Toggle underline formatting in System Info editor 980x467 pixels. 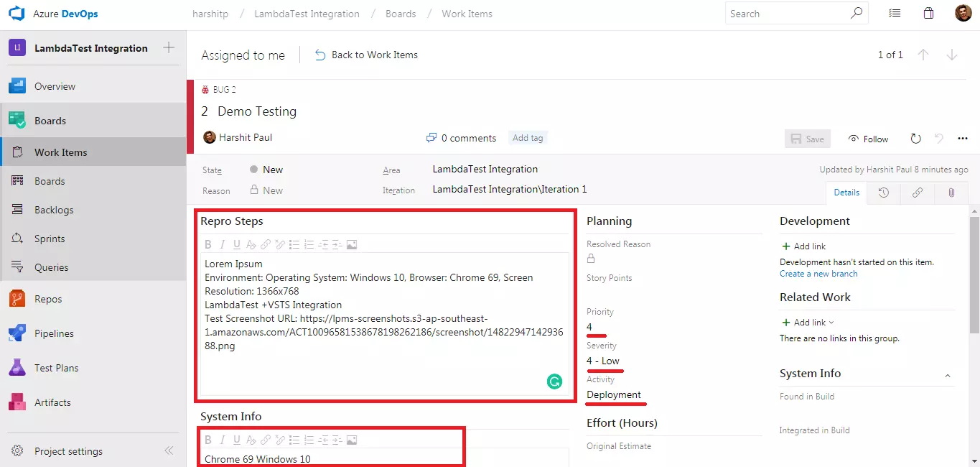237,440
